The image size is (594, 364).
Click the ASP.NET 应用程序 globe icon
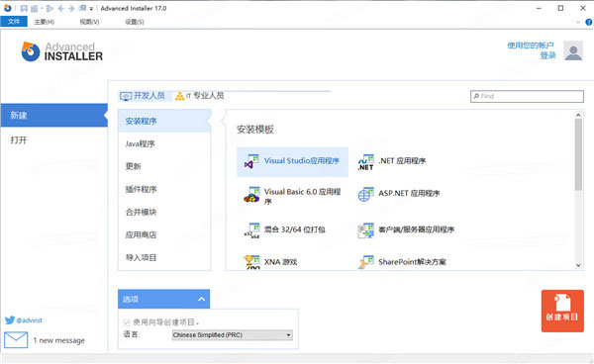(x=365, y=194)
